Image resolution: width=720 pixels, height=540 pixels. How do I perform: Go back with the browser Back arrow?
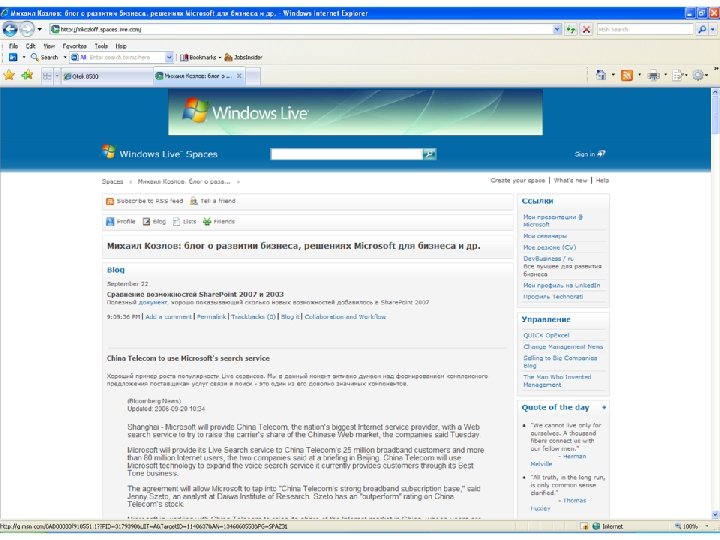[x=10, y=29]
